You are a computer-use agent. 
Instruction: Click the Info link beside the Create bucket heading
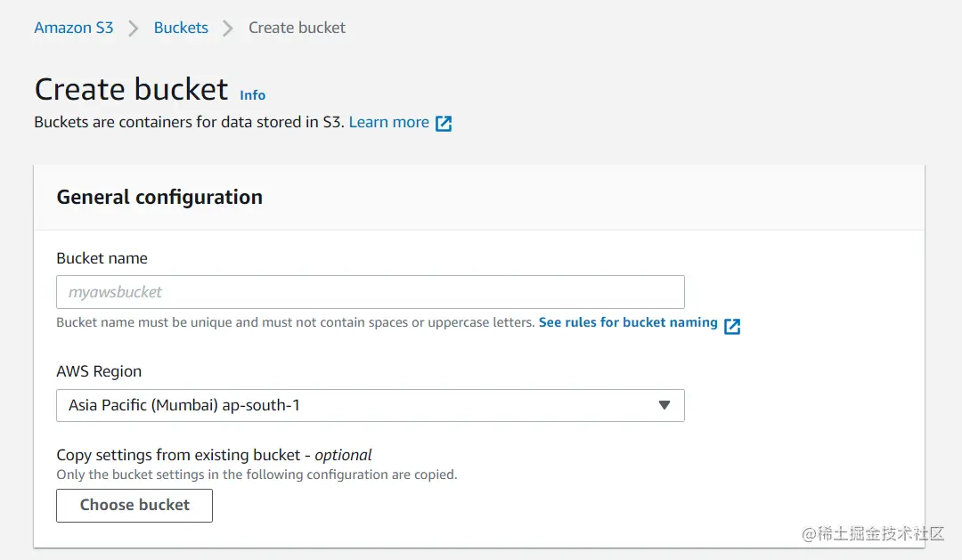pyautogui.click(x=252, y=95)
